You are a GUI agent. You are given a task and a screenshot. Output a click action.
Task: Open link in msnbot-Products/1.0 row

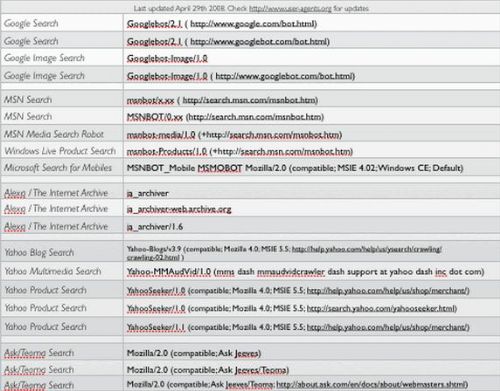pos(282,152)
